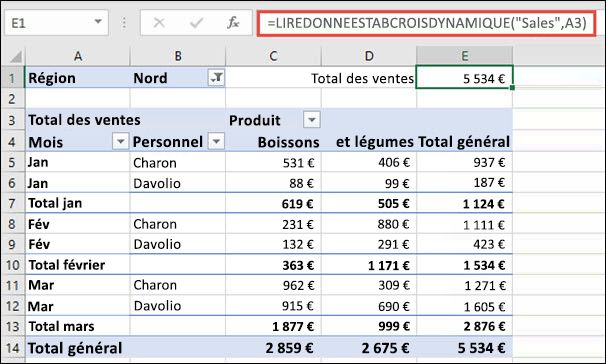
Task: Select row 2 header
Action: click(12, 99)
